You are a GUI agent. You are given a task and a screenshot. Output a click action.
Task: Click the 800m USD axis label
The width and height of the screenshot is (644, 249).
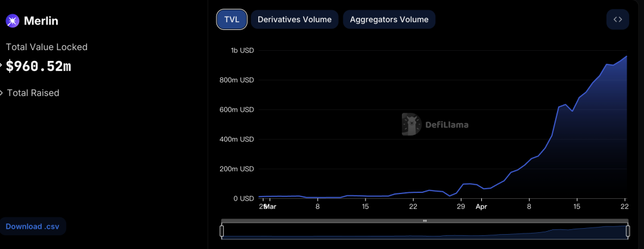(x=237, y=80)
